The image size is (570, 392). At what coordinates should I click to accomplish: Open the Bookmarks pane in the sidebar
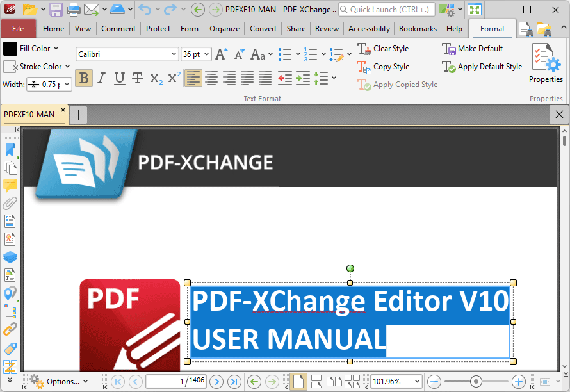click(x=10, y=149)
